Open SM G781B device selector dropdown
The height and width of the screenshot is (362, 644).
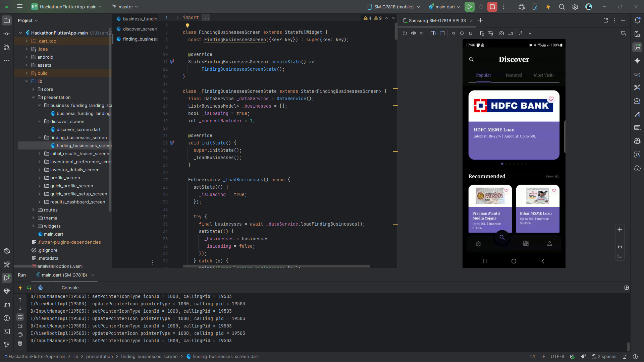(x=394, y=7)
